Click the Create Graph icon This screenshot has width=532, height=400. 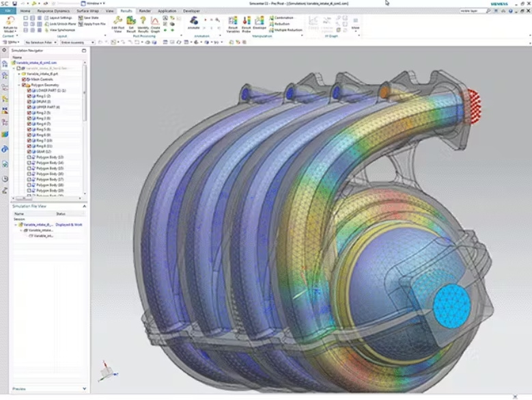tap(156, 21)
